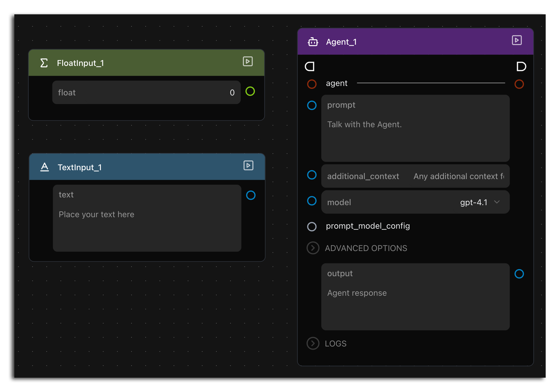Viewport: 560px width, 392px height.
Task: Click Agent_1 right flow output connector
Action: click(521, 66)
